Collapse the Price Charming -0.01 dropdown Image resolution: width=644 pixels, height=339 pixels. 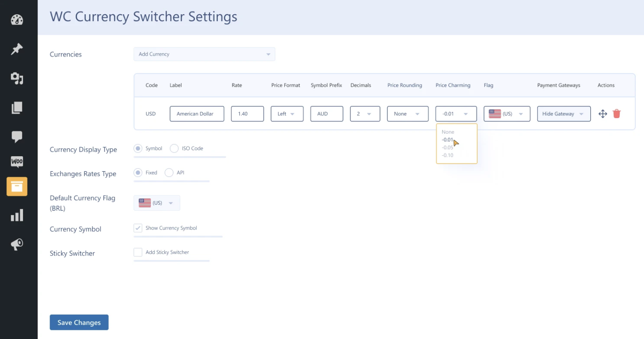(456, 114)
